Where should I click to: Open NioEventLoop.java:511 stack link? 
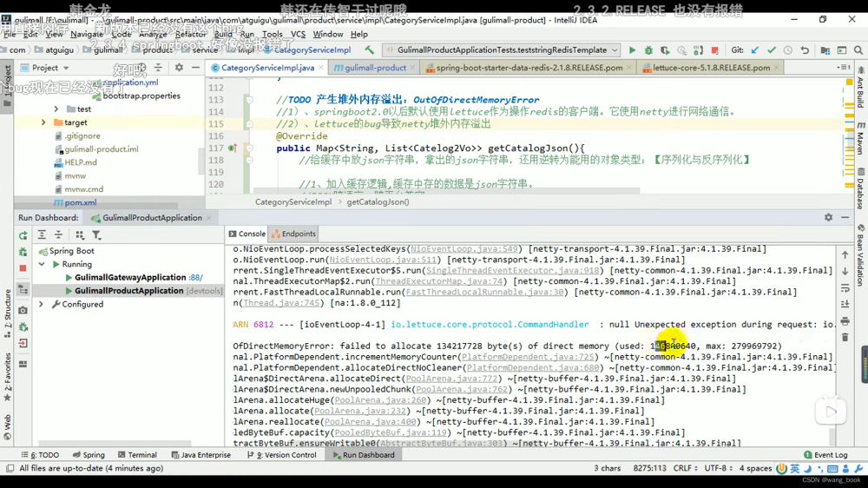(383, 260)
